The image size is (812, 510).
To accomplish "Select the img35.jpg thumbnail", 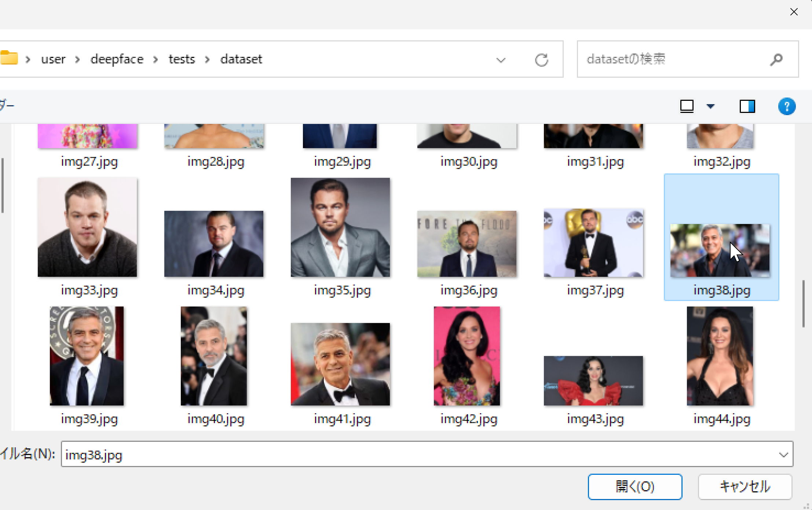I will pyautogui.click(x=340, y=227).
